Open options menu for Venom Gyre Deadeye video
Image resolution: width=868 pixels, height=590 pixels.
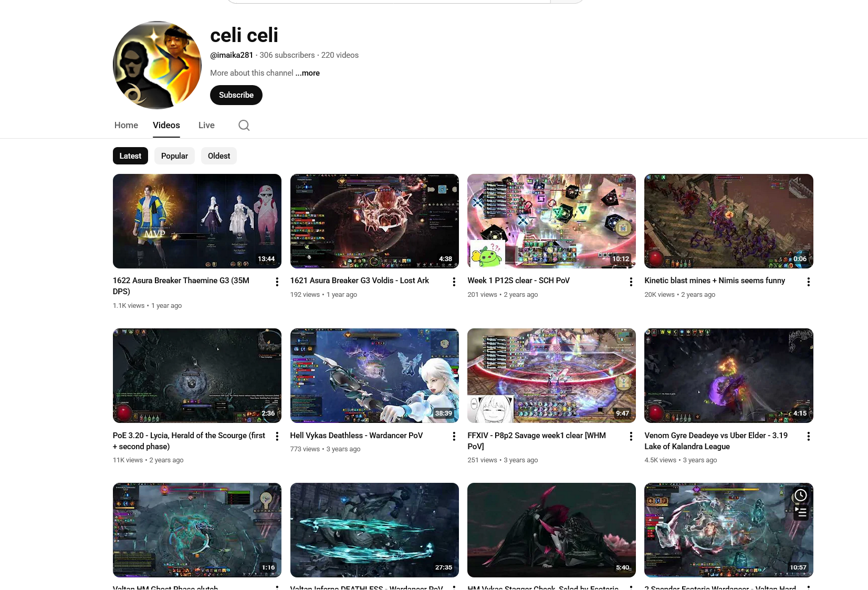click(x=809, y=436)
